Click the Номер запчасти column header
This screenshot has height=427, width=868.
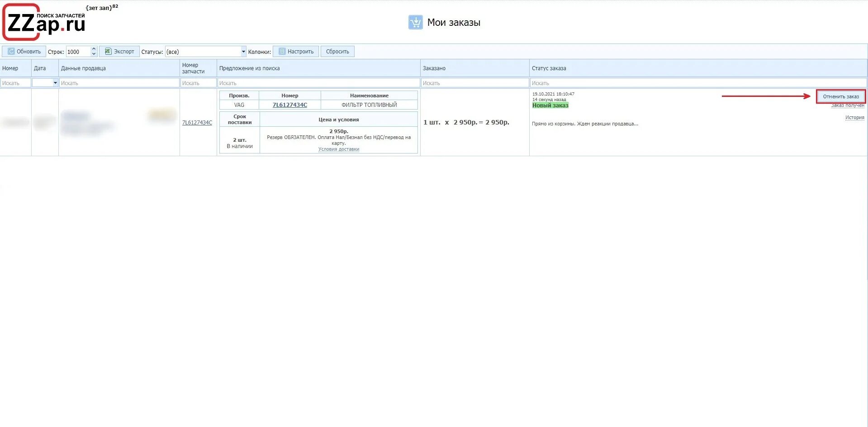coord(198,68)
